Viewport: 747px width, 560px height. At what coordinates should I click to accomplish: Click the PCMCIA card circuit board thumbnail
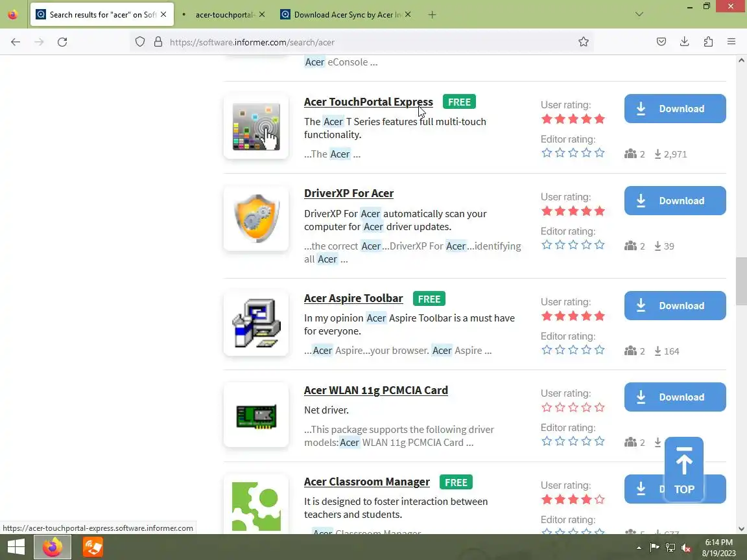pyautogui.click(x=256, y=415)
